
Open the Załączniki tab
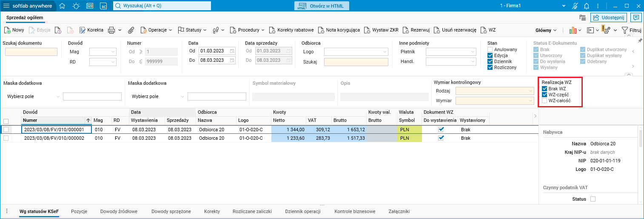[x=399, y=211]
